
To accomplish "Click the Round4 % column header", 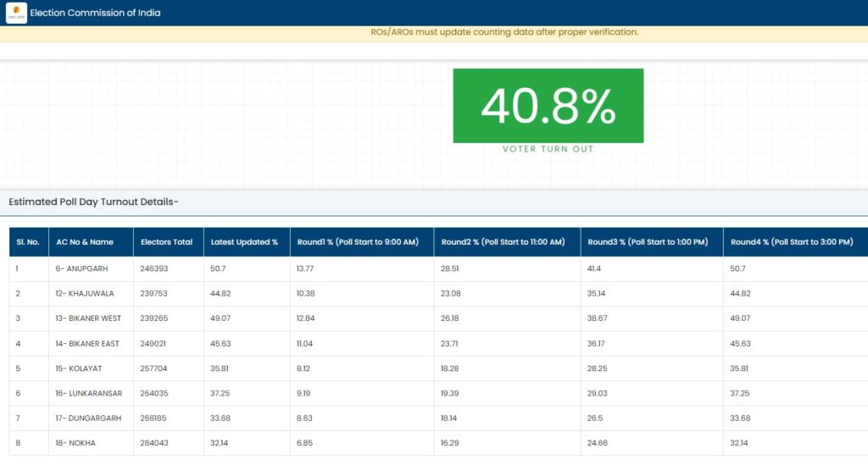I will [795, 242].
